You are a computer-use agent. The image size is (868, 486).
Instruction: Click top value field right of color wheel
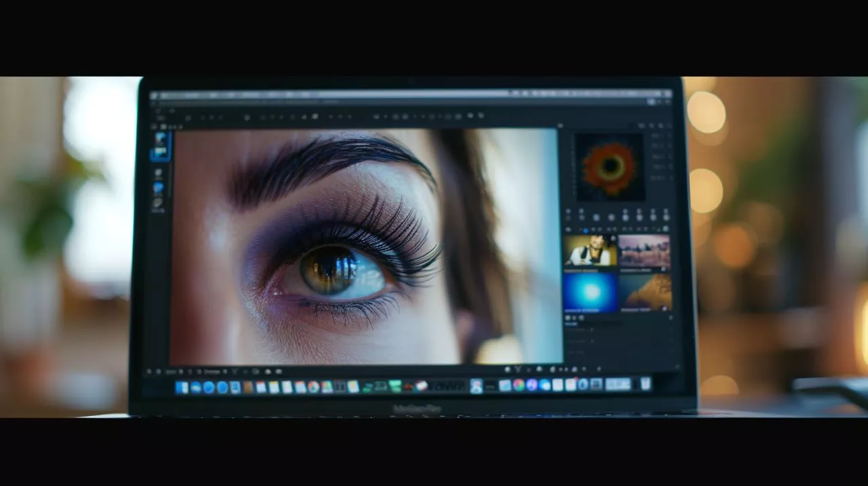pos(656,136)
